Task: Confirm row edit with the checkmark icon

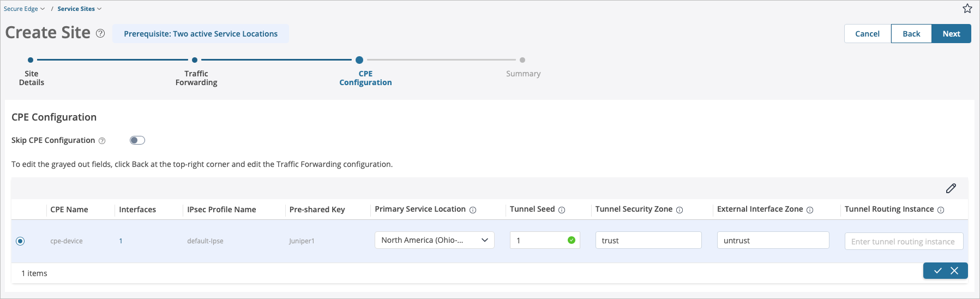Action: pos(937,271)
